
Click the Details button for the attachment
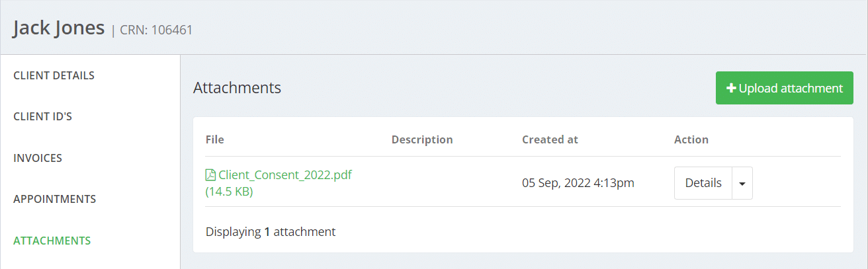click(x=703, y=183)
